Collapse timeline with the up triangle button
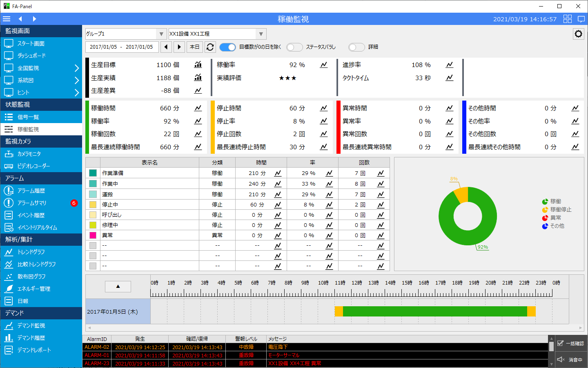 pos(118,286)
